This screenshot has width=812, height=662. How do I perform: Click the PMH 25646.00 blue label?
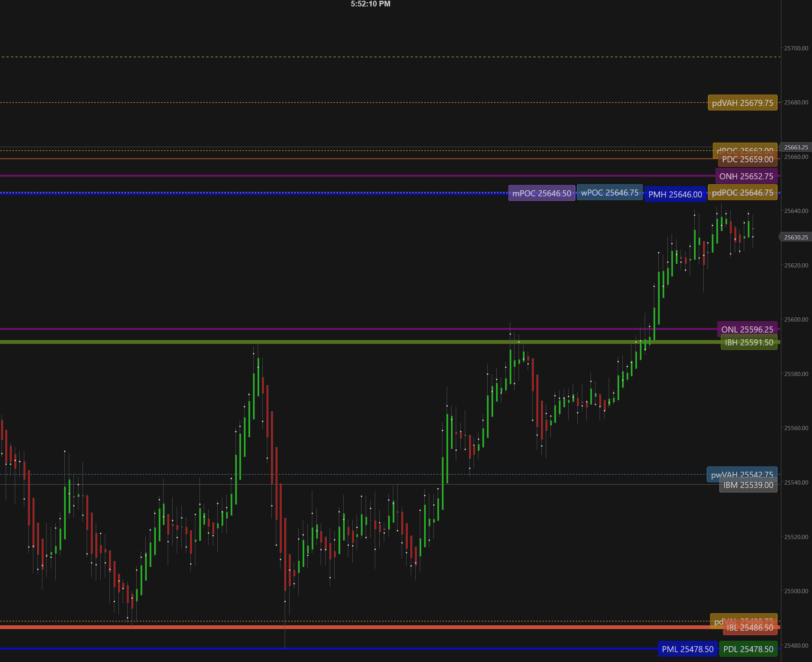click(x=675, y=194)
